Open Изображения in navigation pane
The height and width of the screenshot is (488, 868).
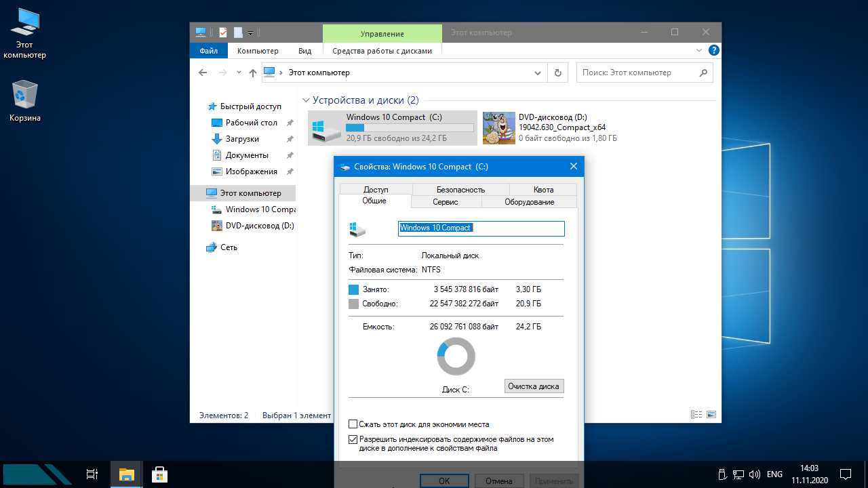251,171
